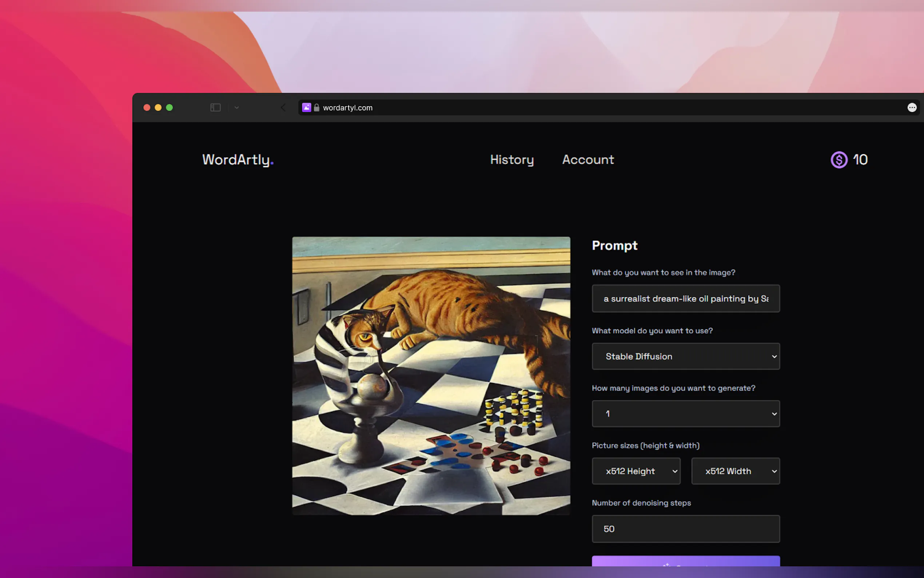Click the credit balance number 10
This screenshot has height=578, width=924.
click(x=860, y=160)
